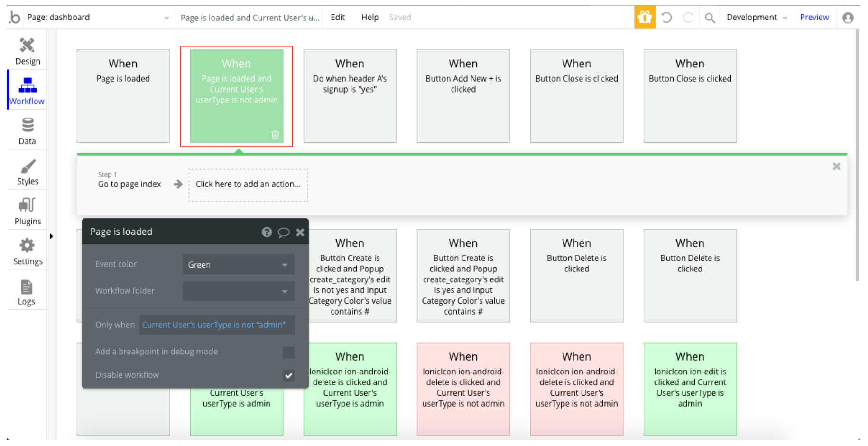Go to the Styles section
This screenshot has width=868, height=446.
pyautogui.click(x=28, y=171)
